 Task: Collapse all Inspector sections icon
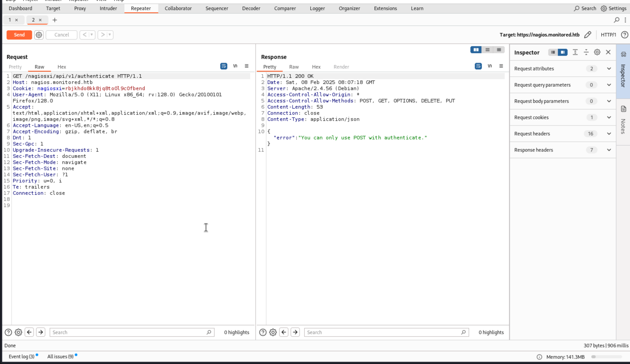tap(586, 52)
